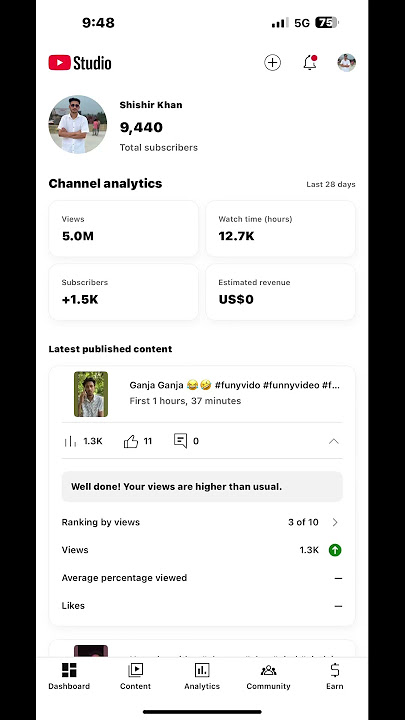Open account avatar in header
This screenshot has width=405, height=720.
tap(347, 62)
